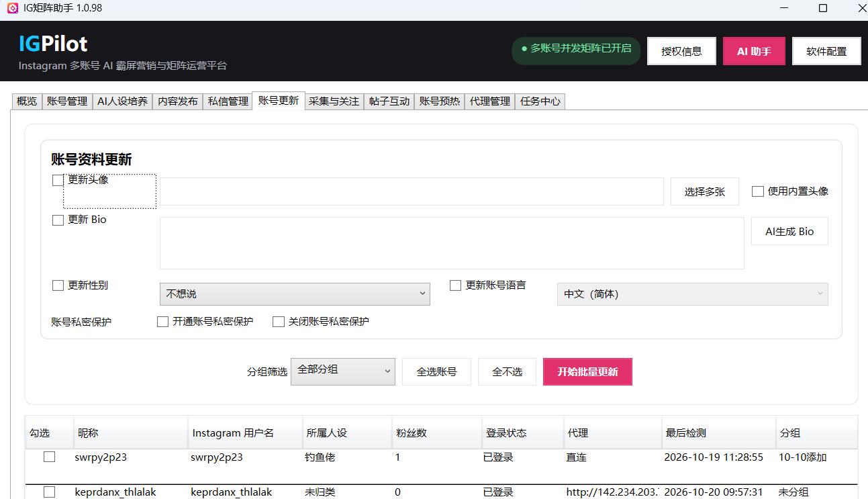The width and height of the screenshot is (868, 499).
Task: Check 开通账号私密保护
Action: (x=162, y=322)
